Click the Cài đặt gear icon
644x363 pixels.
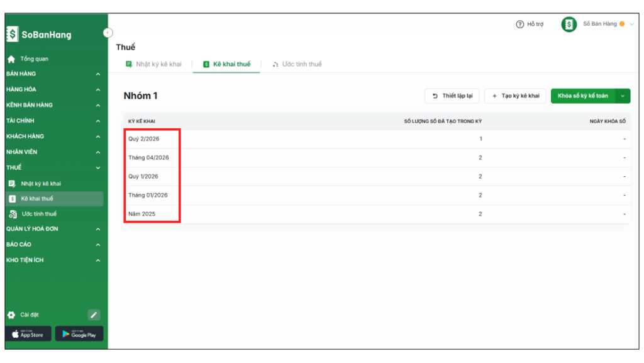pos(11,315)
